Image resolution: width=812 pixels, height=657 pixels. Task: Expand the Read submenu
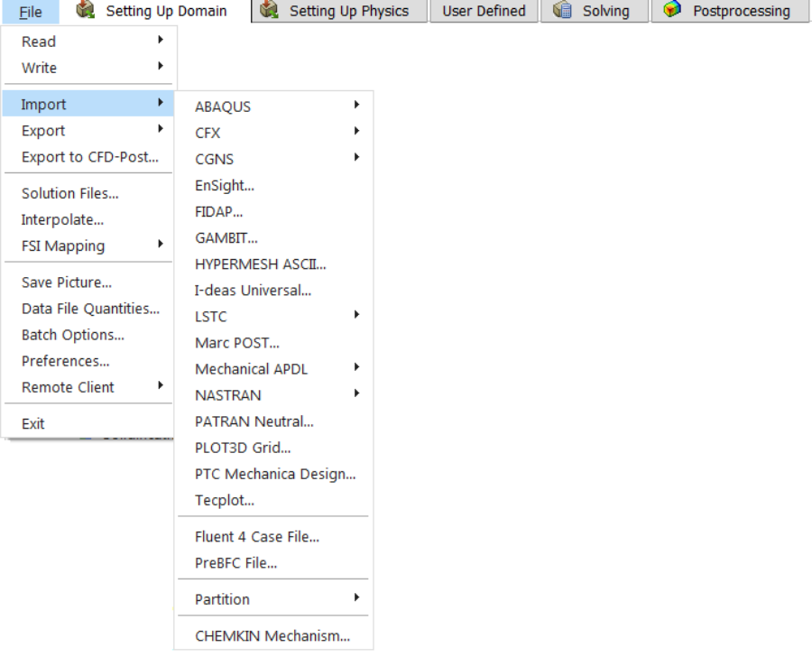[x=89, y=42]
